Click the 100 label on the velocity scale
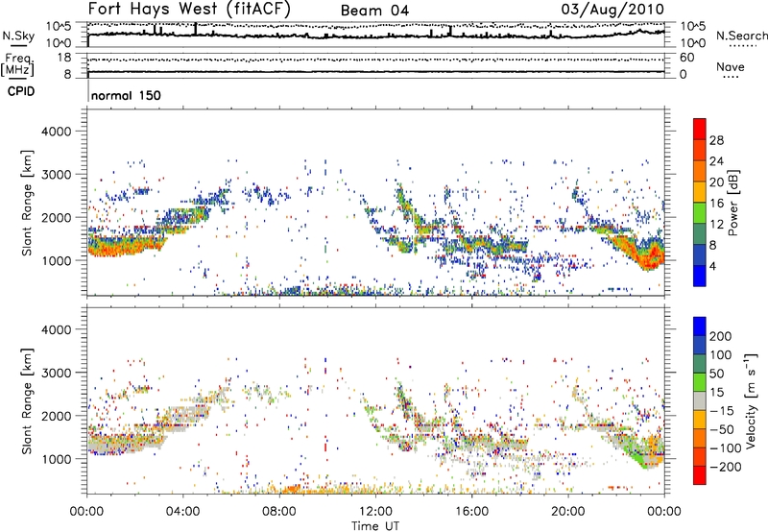This screenshot has width=768, height=532. point(721,355)
